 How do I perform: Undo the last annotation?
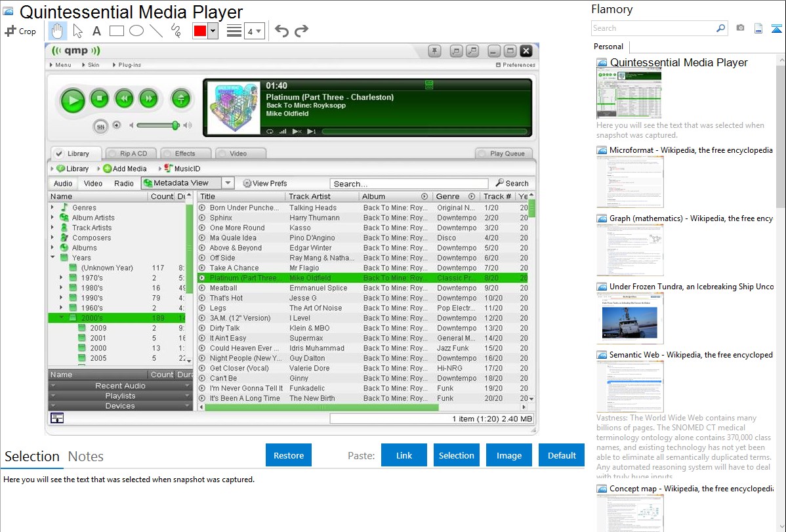pyautogui.click(x=281, y=31)
